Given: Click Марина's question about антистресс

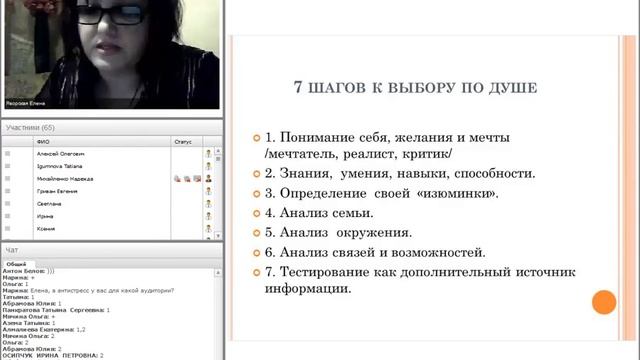Looking at the screenshot, I should tap(88, 291).
